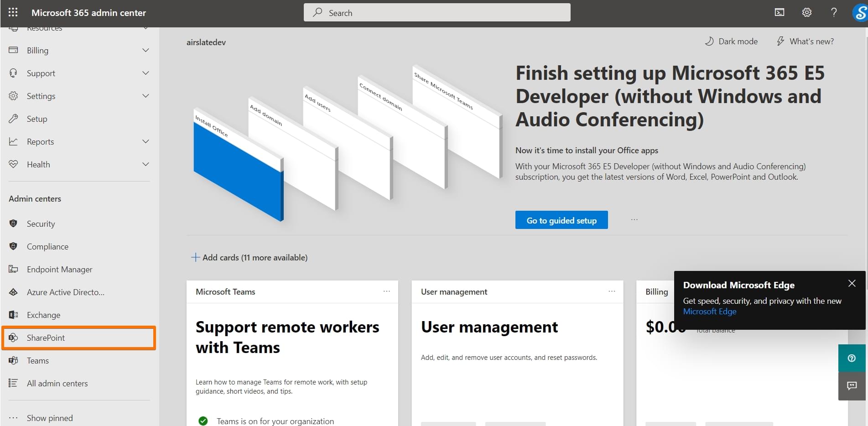Viewport: 868px width, 426px height.
Task: Click the Exchange icon
Action: [13, 315]
